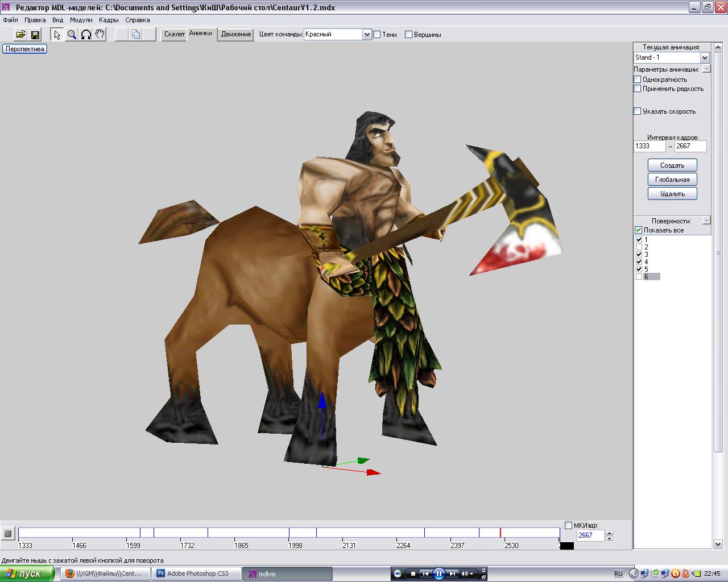The image size is (728, 582).
Task: Toggle surface 1 visibility checkbox
Action: [x=639, y=240]
